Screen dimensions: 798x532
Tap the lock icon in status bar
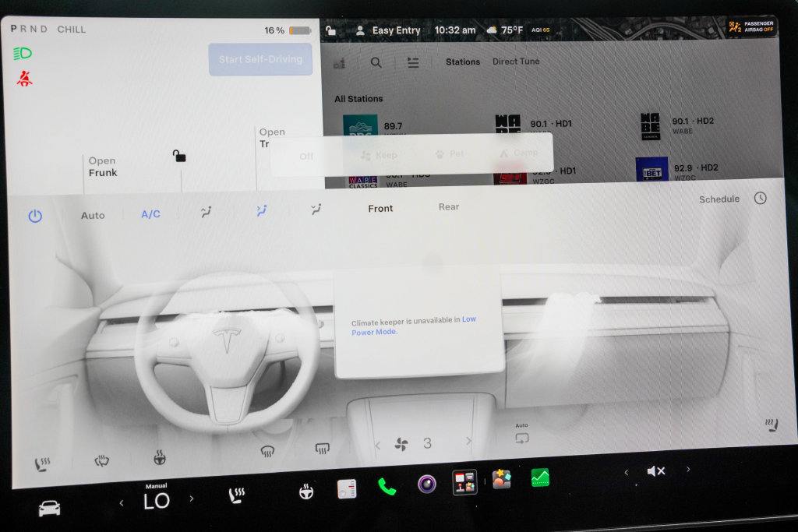(330, 30)
